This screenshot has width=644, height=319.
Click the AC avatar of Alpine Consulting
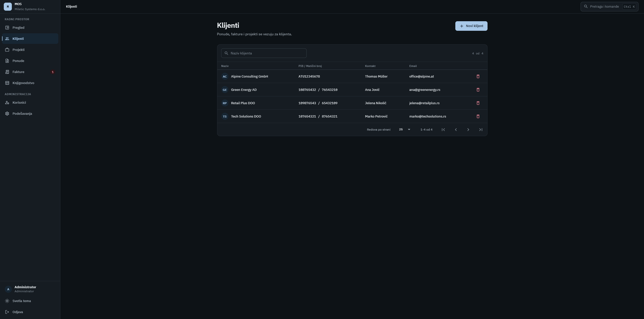coord(225,76)
